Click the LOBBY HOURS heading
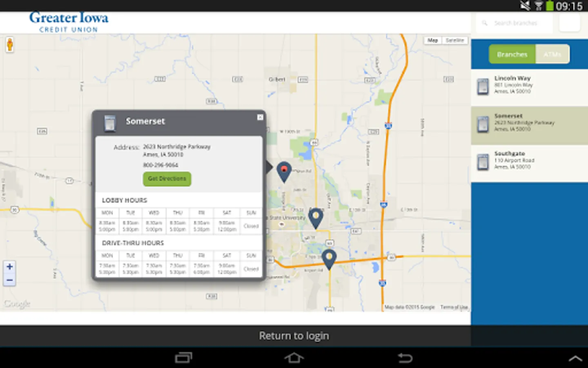 pyautogui.click(x=125, y=200)
